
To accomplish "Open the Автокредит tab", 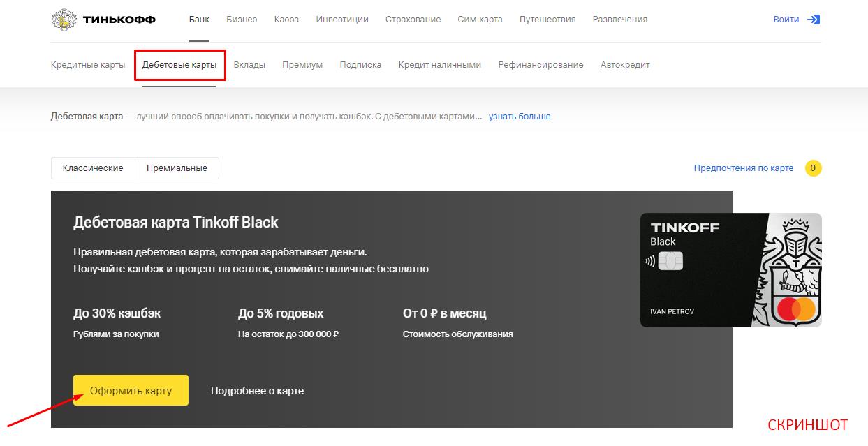I will pos(625,65).
